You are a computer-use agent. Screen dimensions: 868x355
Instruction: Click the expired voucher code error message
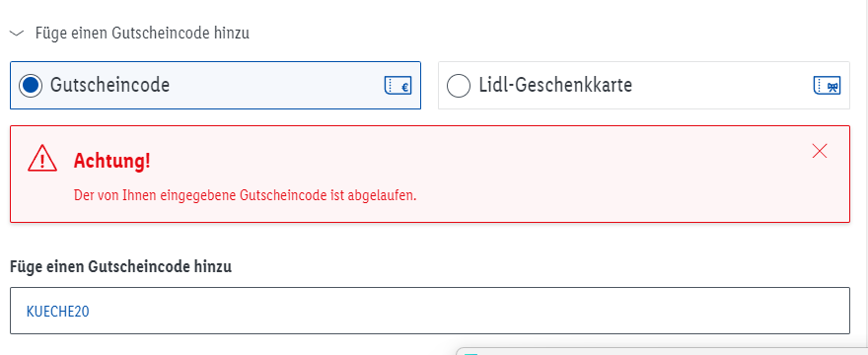245,196
